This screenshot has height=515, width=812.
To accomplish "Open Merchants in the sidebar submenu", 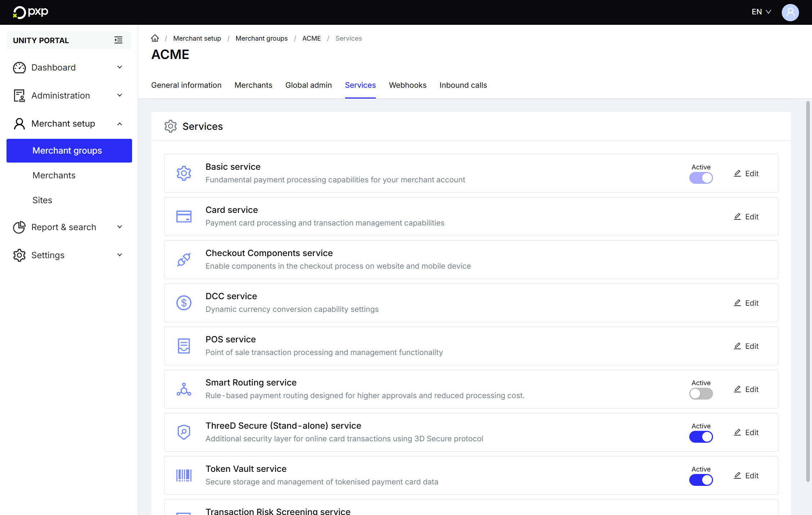I will (x=54, y=176).
